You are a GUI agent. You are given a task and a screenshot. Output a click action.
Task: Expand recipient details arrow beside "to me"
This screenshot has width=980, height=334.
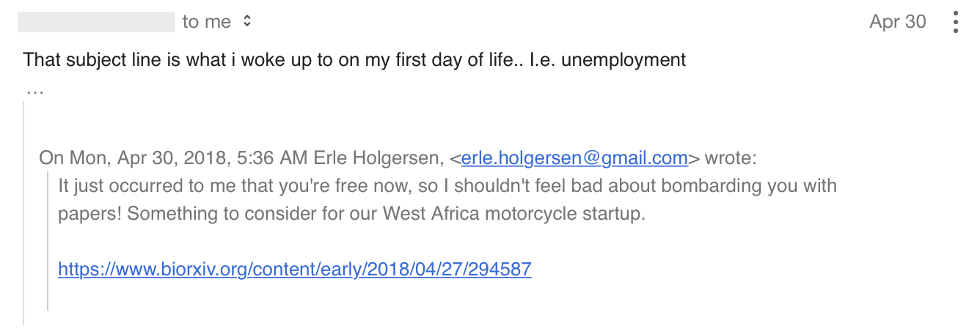[247, 22]
